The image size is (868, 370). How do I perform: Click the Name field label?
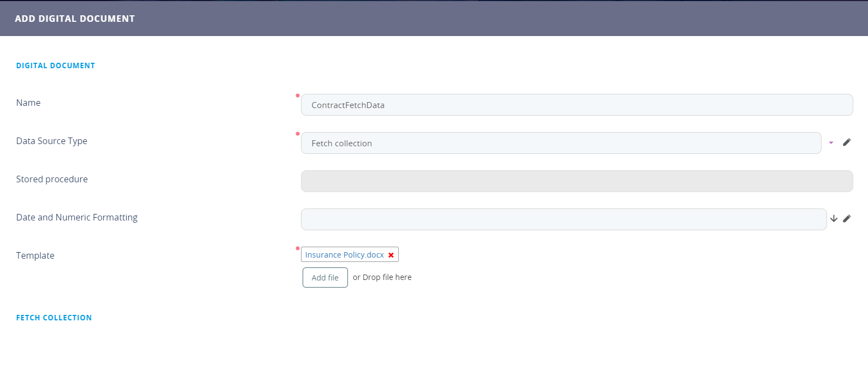click(28, 103)
